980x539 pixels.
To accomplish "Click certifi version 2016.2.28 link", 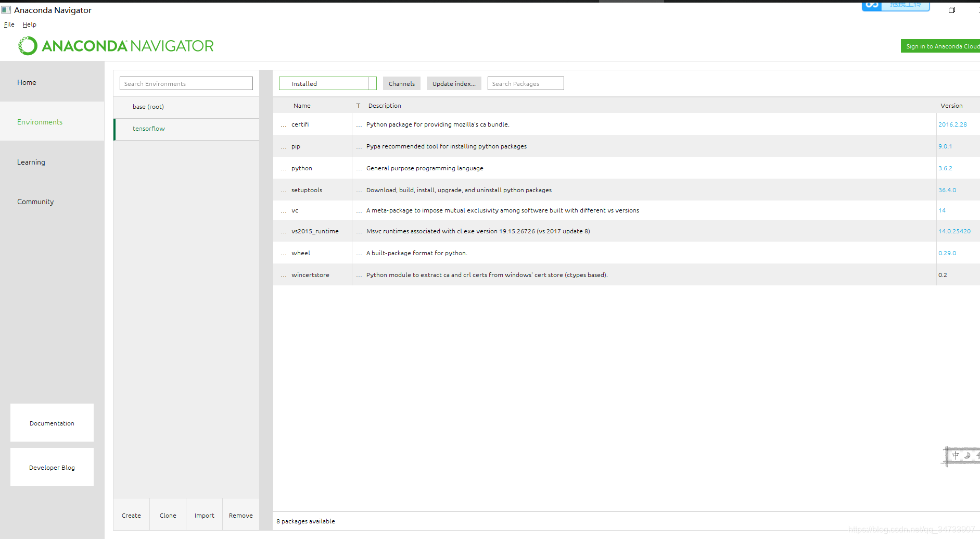I will (x=952, y=124).
